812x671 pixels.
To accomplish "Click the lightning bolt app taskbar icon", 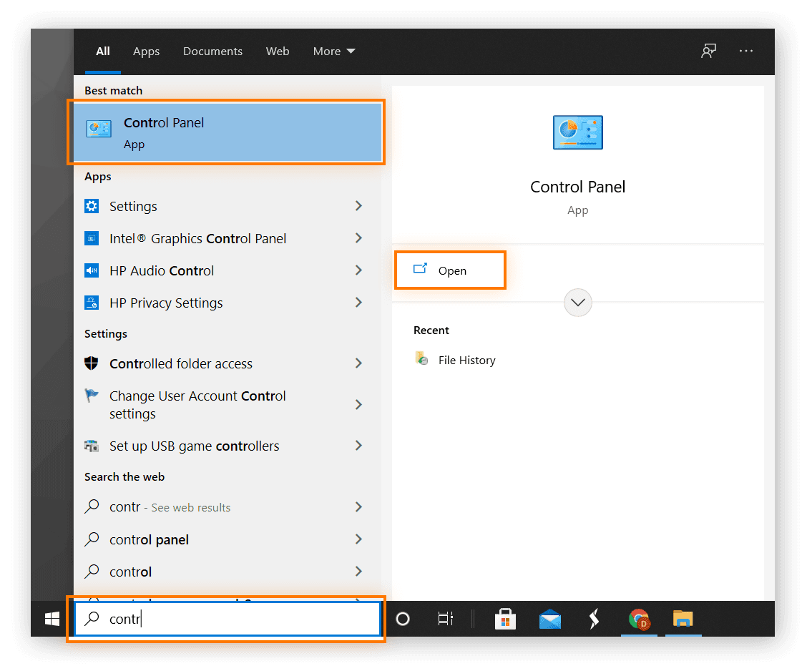I will [x=595, y=619].
